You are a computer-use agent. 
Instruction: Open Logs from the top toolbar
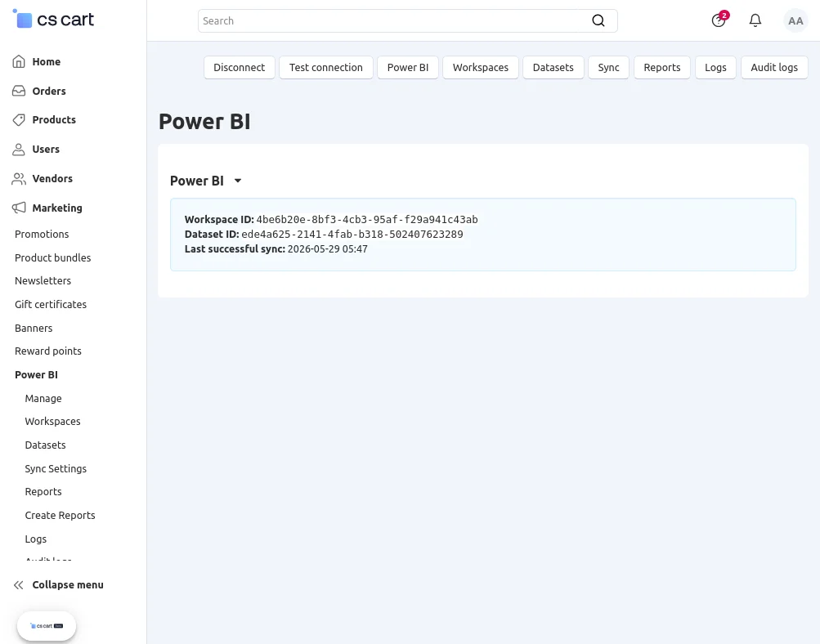(x=715, y=68)
